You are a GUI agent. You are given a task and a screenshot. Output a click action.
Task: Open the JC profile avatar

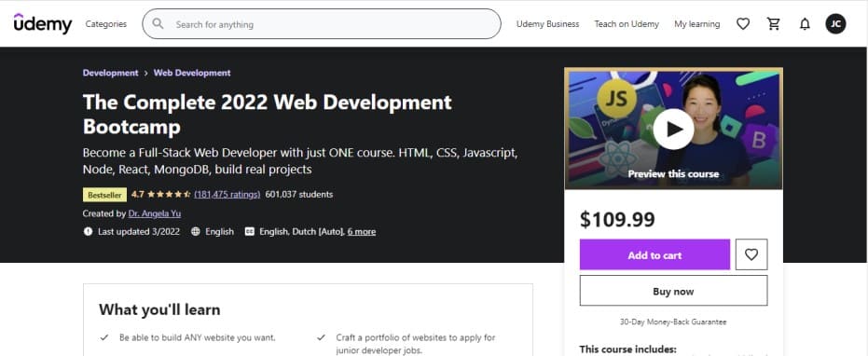[x=836, y=24]
